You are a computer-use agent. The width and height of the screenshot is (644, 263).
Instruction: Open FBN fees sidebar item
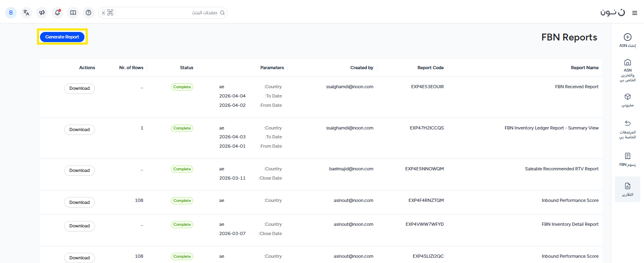(x=627, y=159)
